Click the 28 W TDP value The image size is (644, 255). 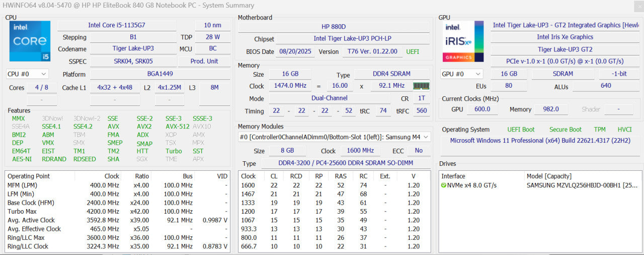tap(212, 37)
